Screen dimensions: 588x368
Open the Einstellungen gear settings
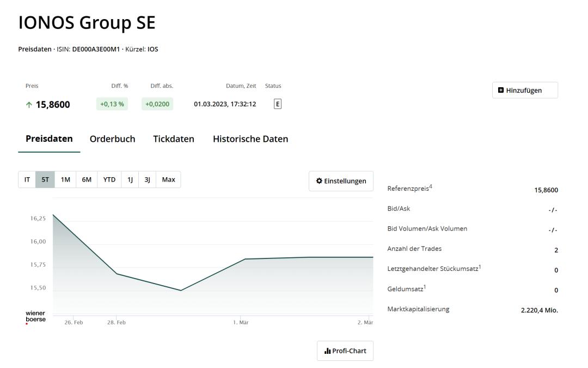coord(341,181)
